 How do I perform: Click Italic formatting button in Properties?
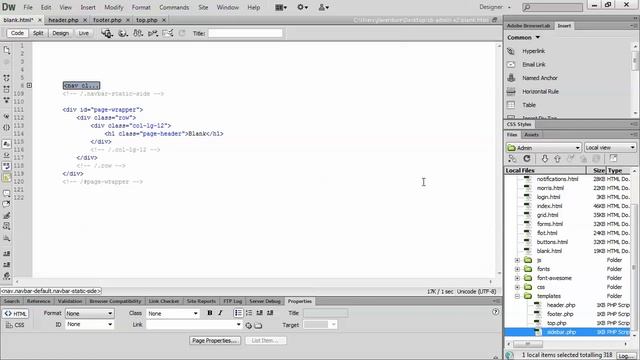pos(220,313)
